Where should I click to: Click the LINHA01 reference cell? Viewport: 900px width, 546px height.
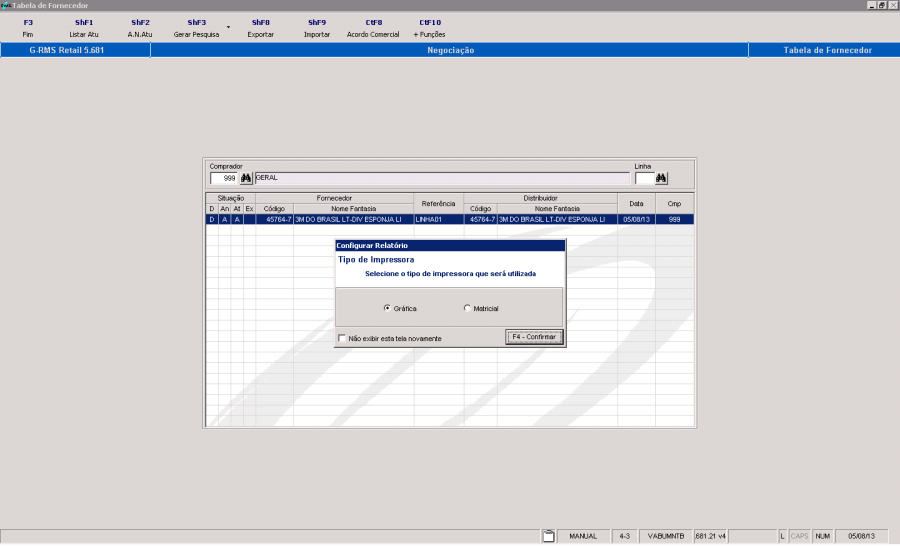coord(439,219)
